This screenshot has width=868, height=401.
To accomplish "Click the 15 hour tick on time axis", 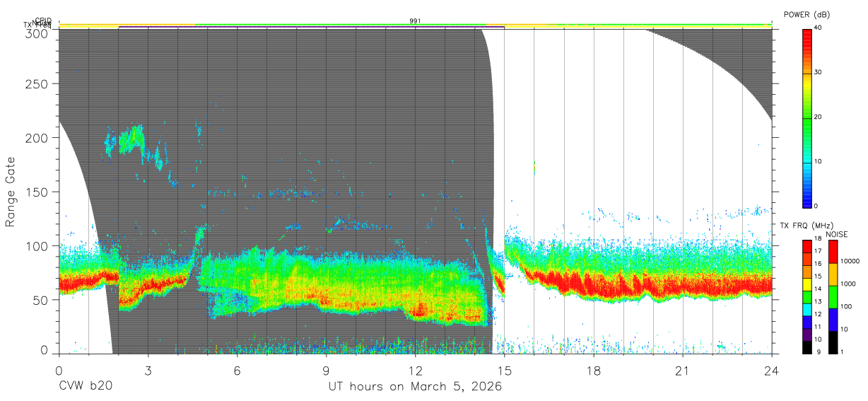I will [x=505, y=370].
